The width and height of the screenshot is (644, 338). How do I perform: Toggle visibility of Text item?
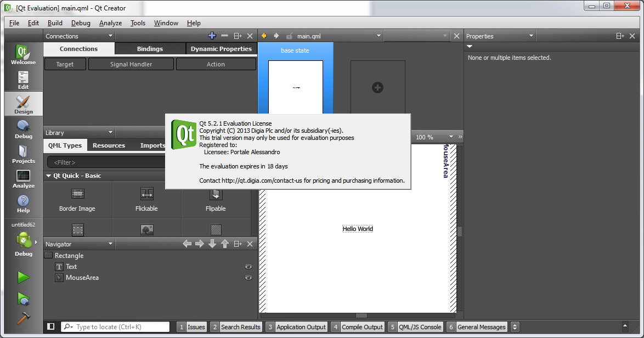[x=248, y=267]
